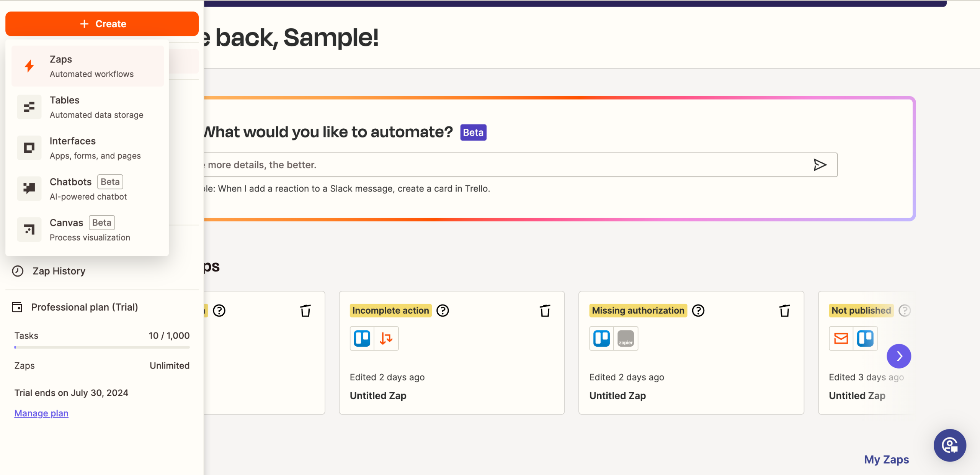Click trash icon on Missing authorization card
This screenshot has width=980, height=475.
(x=784, y=311)
